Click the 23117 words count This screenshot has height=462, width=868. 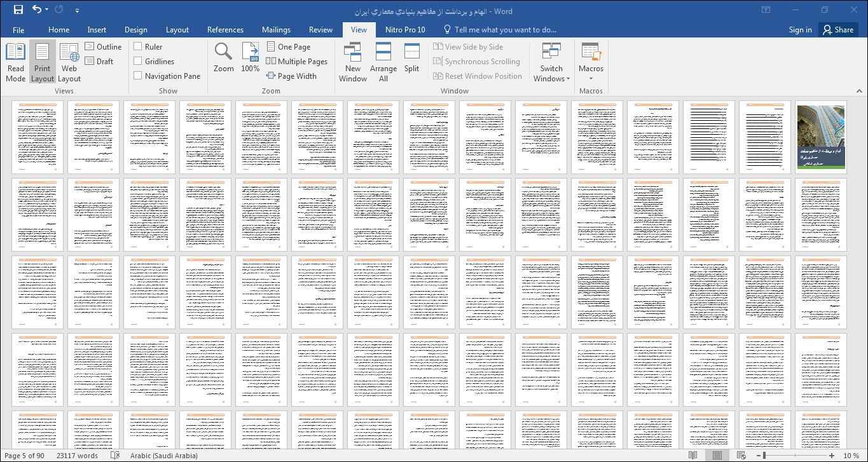click(77, 456)
